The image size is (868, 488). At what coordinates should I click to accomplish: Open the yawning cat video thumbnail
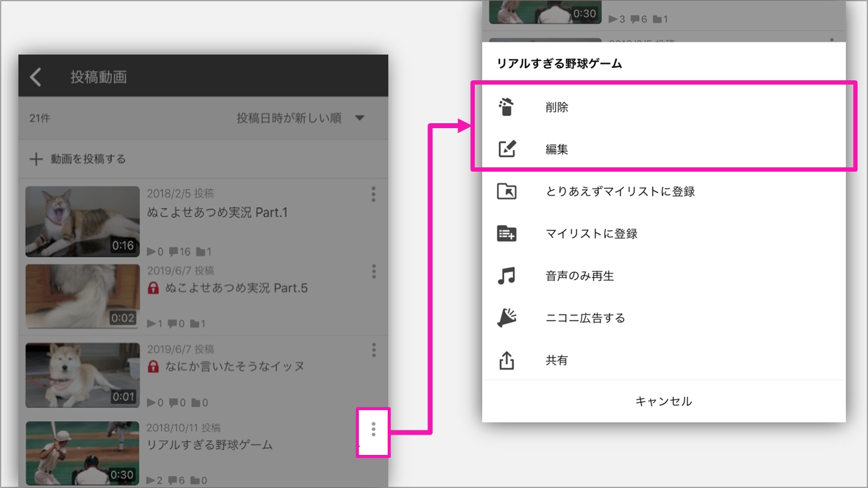(x=82, y=221)
